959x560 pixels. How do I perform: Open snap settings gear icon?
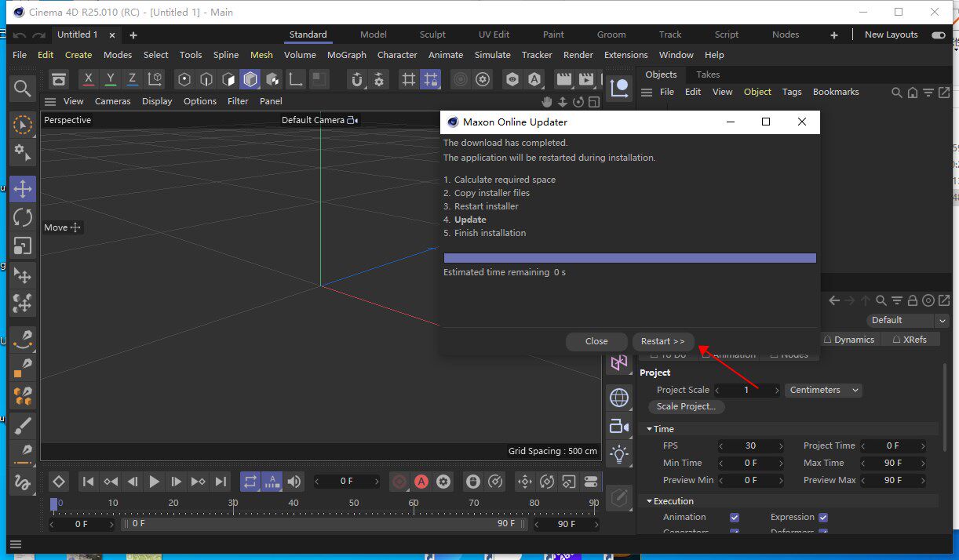point(379,79)
